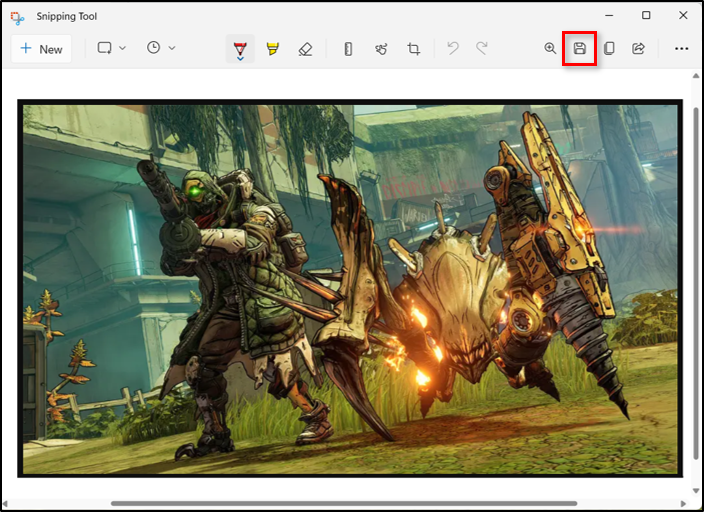Save the snip with the floppy icon
This screenshot has height=512, width=704.
coord(579,48)
